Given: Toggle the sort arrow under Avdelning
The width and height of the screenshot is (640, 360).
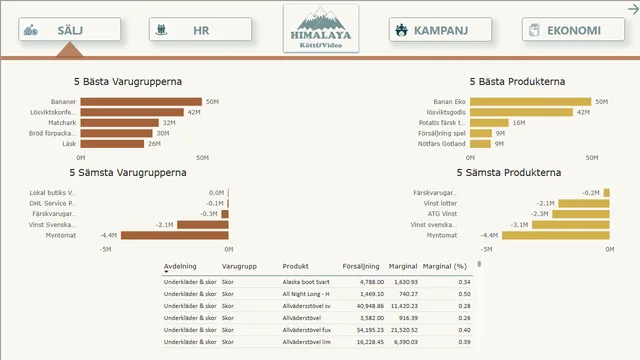Looking at the screenshot, I should pos(166,272).
